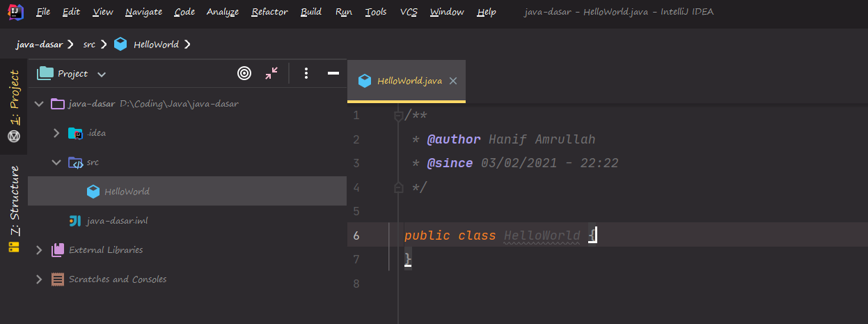
Task: Expand Scratches and Consoles node
Action: 38,279
